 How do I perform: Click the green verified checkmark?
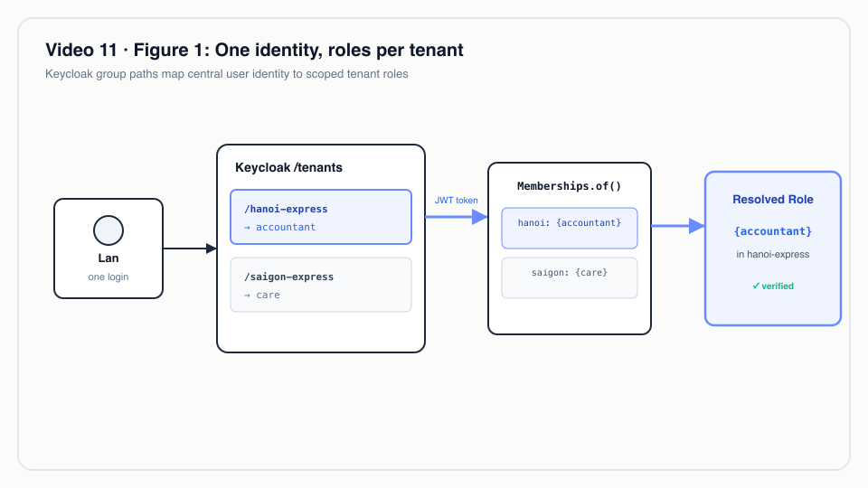[x=756, y=286]
